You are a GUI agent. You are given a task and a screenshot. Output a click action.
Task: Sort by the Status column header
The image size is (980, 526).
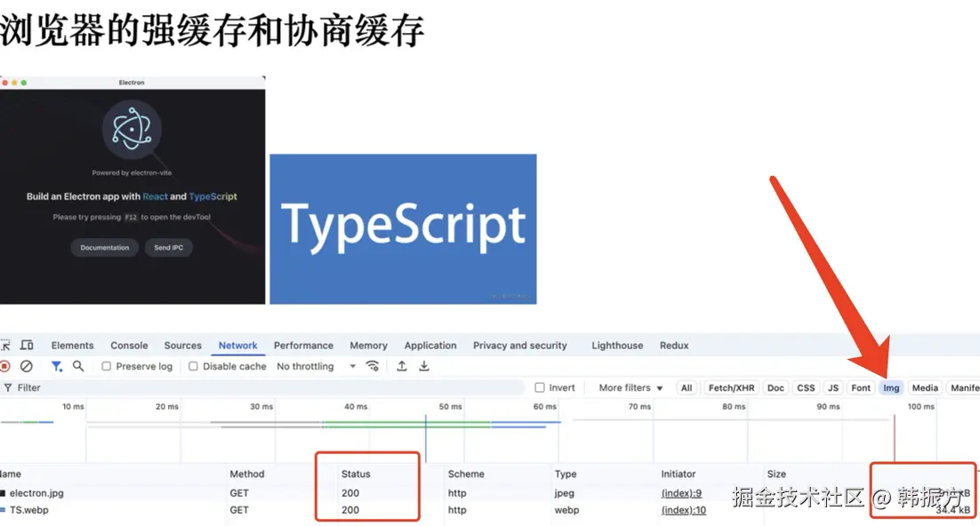356,474
